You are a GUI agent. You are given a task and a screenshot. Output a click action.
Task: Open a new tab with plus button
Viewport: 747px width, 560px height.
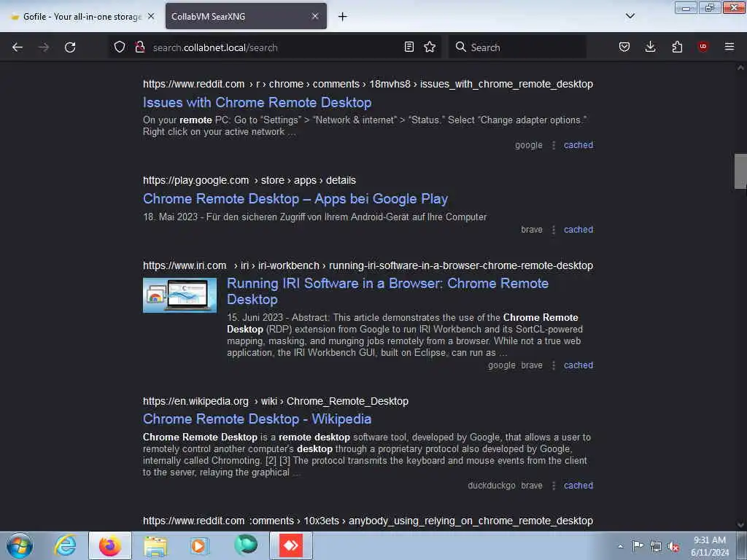[x=343, y=17]
